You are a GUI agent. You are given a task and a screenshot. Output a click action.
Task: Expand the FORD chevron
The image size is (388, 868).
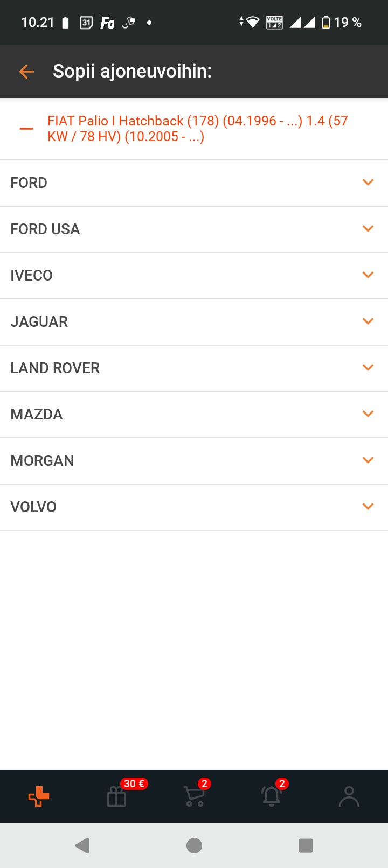(x=368, y=183)
